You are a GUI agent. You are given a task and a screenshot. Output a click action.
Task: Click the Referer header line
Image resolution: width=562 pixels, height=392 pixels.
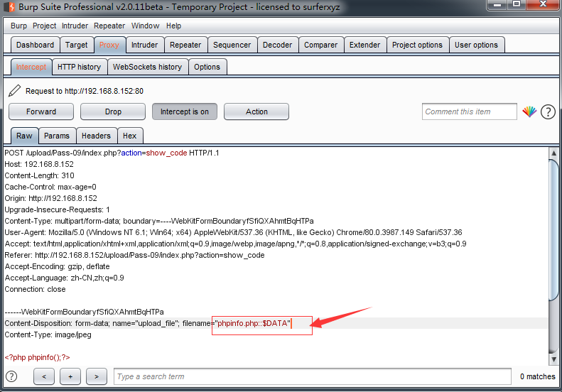[x=134, y=255]
